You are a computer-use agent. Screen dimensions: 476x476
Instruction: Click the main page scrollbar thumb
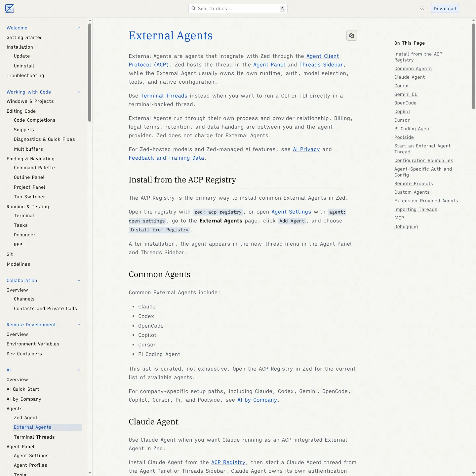473,66
